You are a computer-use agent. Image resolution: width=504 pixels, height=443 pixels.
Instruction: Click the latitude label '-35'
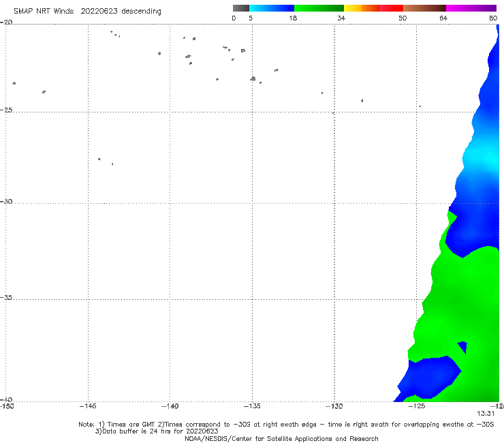tap(6, 297)
